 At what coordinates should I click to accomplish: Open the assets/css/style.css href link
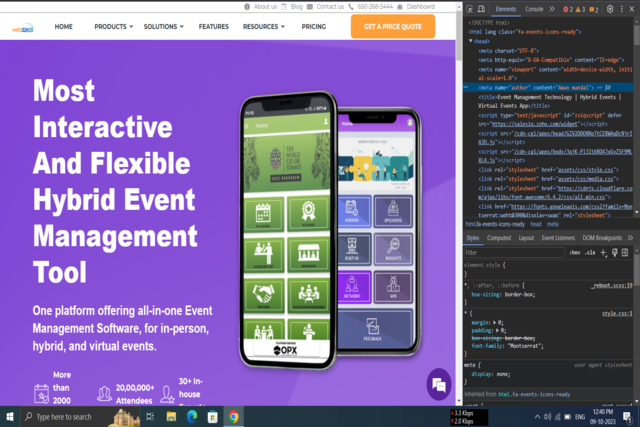click(585, 170)
